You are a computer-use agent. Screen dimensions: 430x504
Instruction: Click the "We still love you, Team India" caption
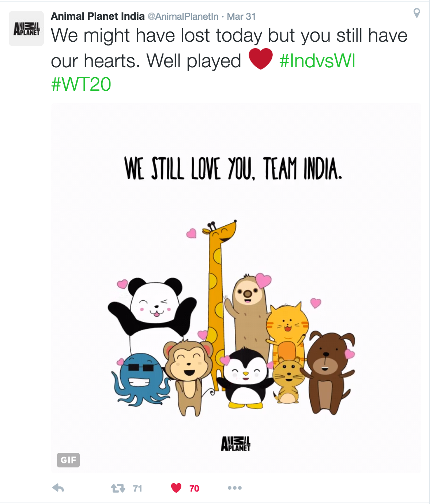tap(233, 168)
